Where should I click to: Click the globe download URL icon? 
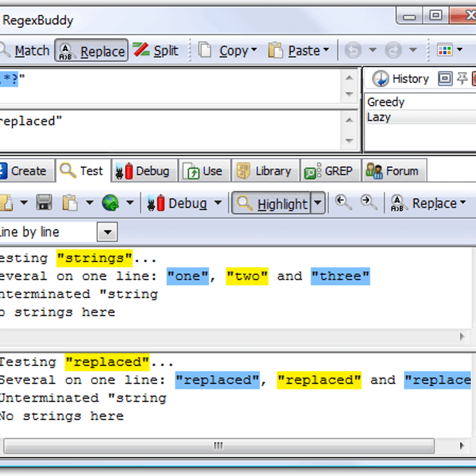click(111, 203)
